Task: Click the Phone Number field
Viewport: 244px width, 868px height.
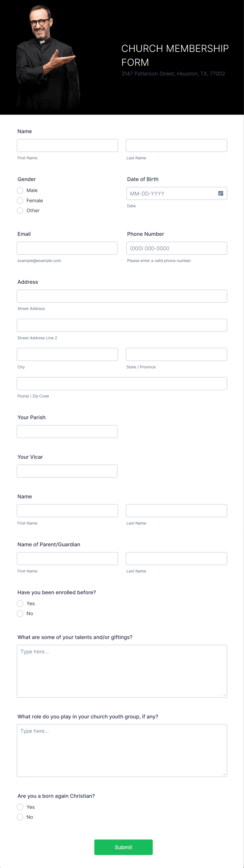Action: 177,248
